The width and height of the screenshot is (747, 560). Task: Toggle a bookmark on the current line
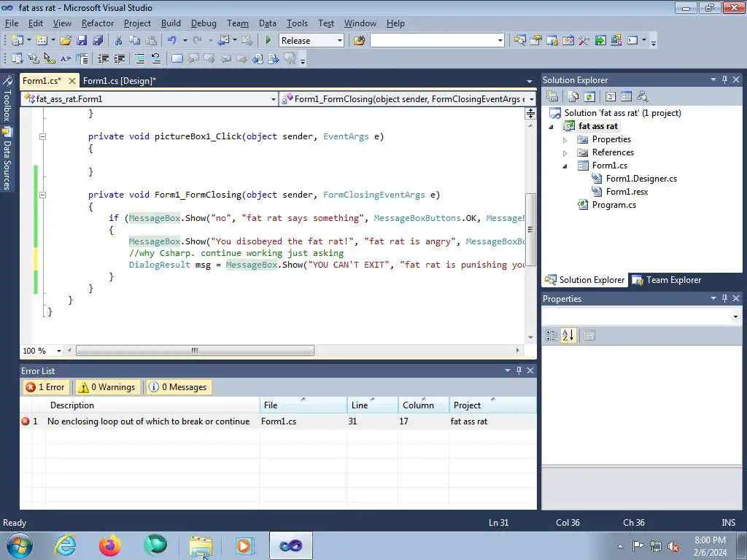(177, 58)
